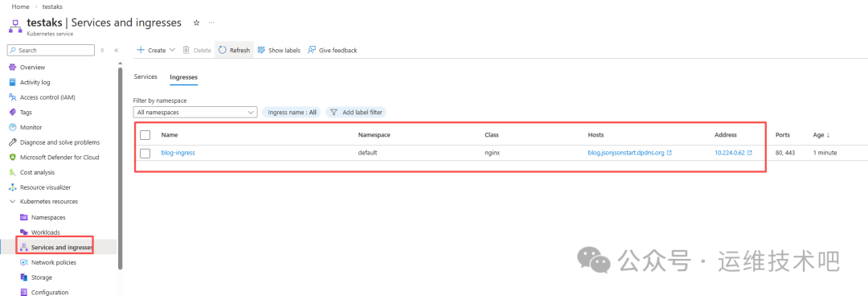Click the Delete toolbar button
Viewport: 868px width, 296px height.
click(x=197, y=51)
